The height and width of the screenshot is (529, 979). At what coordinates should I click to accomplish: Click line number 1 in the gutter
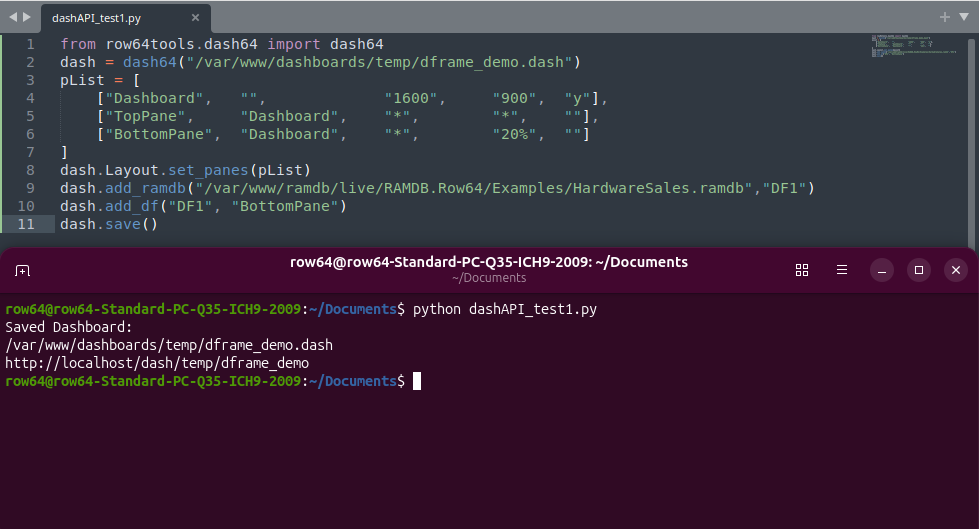pos(31,44)
